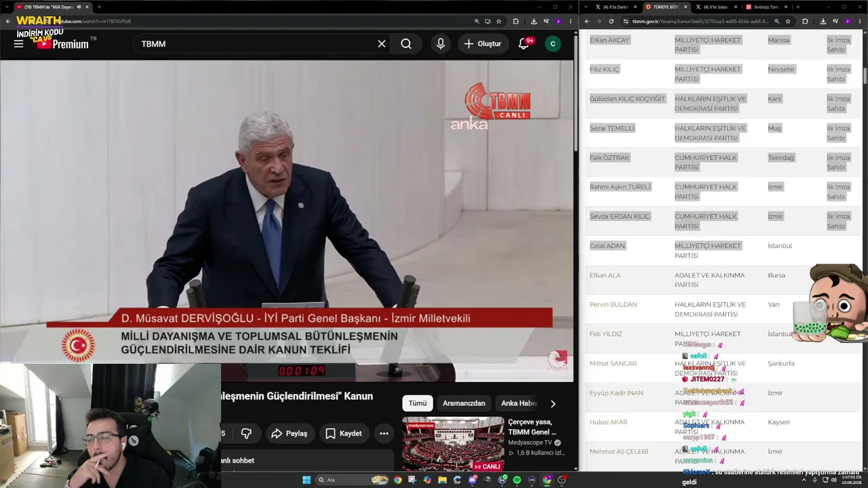Click the Windows taskbar search box 'Ara'
The height and width of the screenshot is (488, 868).
point(353,480)
